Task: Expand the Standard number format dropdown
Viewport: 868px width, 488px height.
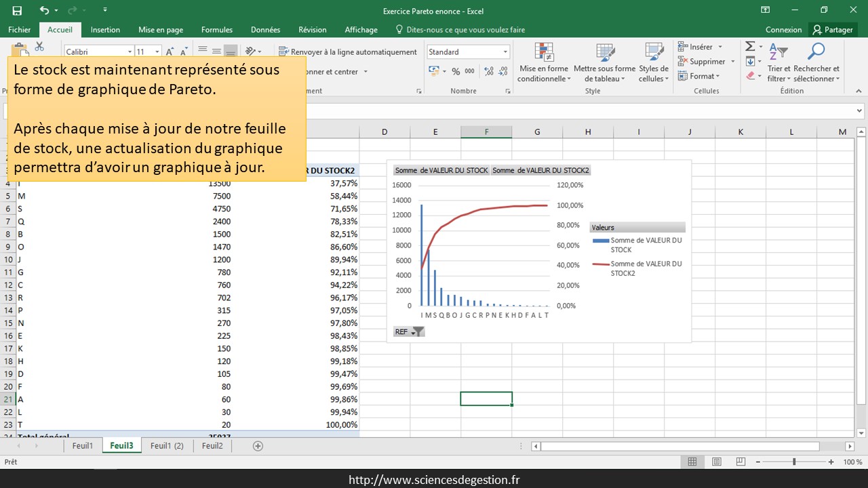Action: pyautogui.click(x=505, y=52)
